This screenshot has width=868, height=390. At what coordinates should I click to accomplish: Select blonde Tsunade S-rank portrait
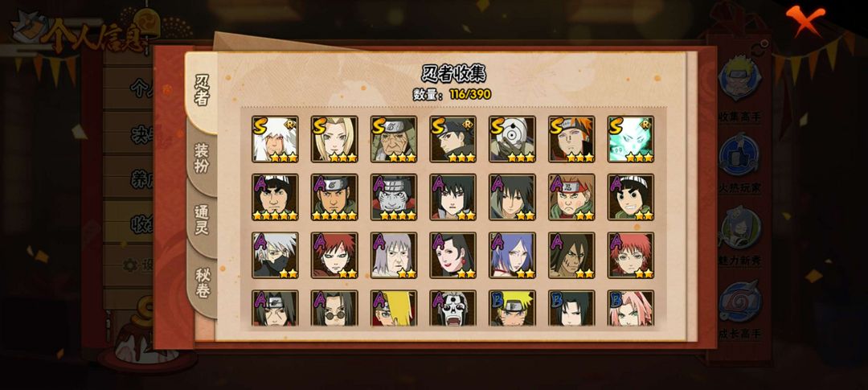[334, 139]
